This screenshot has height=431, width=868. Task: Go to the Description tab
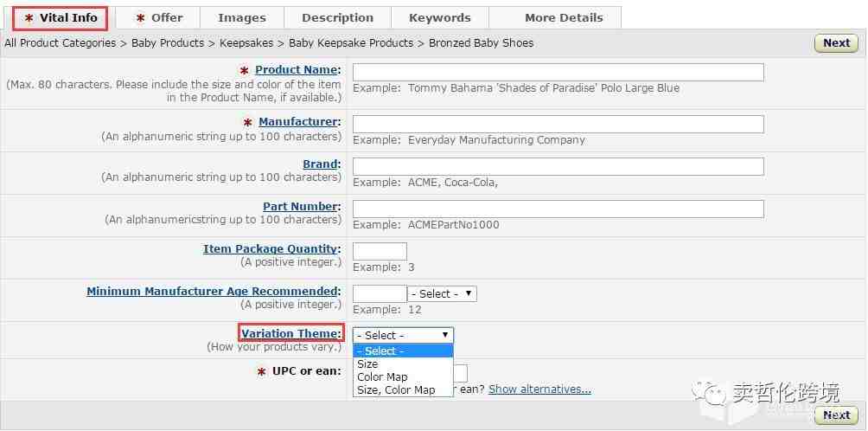click(338, 17)
